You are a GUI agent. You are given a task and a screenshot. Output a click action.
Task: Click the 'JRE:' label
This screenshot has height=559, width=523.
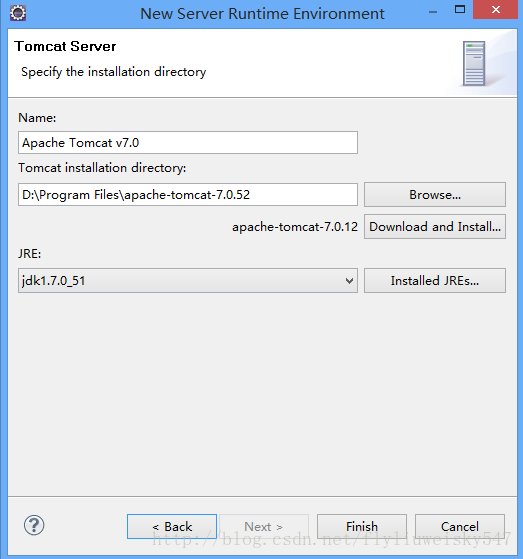coord(30,254)
